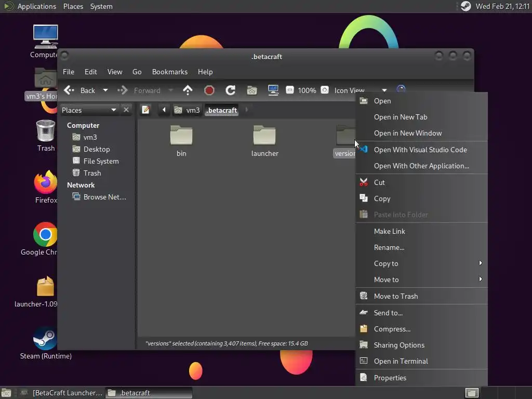Choose Open from the context menu
532x399 pixels.
(x=421, y=101)
